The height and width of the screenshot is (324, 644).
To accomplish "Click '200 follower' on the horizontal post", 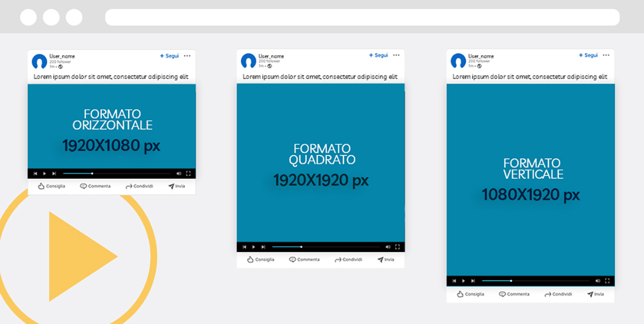I will pyautogui.click(x=60, y=62).
